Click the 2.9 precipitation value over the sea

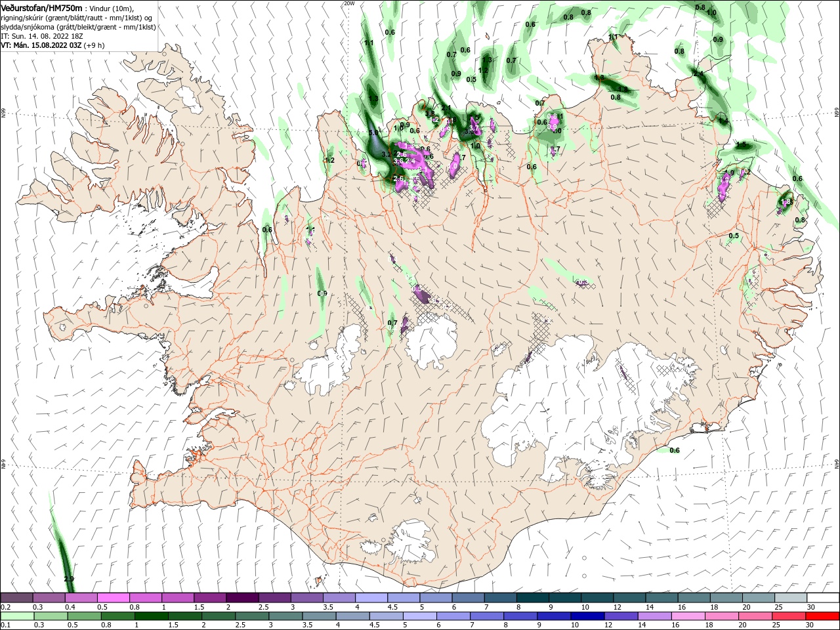(69, 579)
